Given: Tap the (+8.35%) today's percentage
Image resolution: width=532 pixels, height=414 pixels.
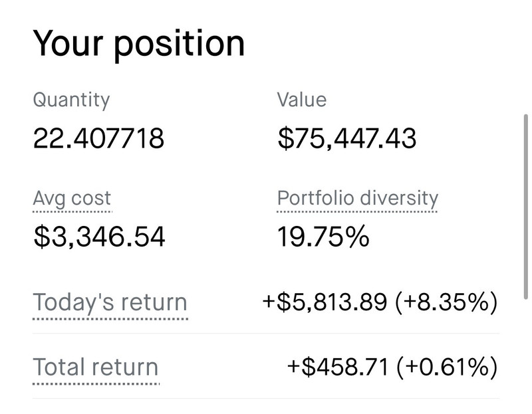Looking at the screenshot, I should [445, 302].
